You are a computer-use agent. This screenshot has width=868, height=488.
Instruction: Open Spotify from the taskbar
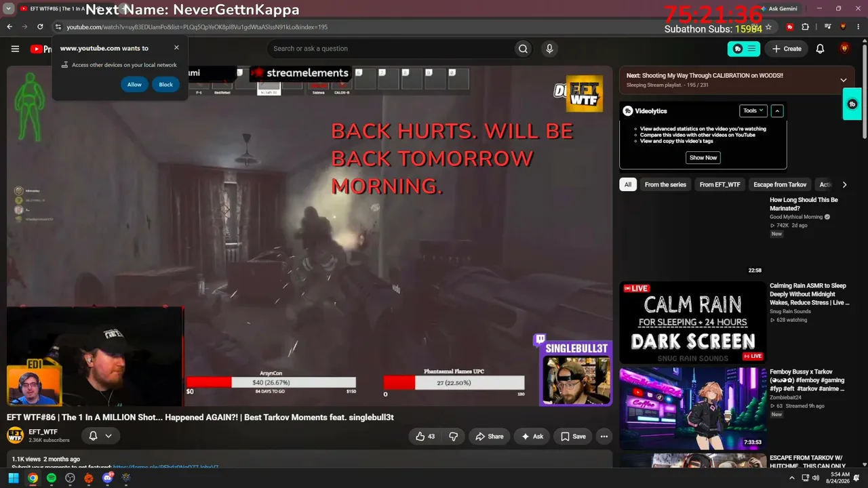(52, 479)
